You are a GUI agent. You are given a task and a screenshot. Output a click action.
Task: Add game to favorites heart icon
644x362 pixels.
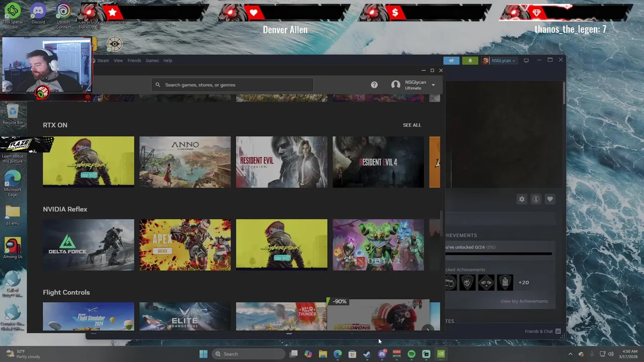(550, 199)
